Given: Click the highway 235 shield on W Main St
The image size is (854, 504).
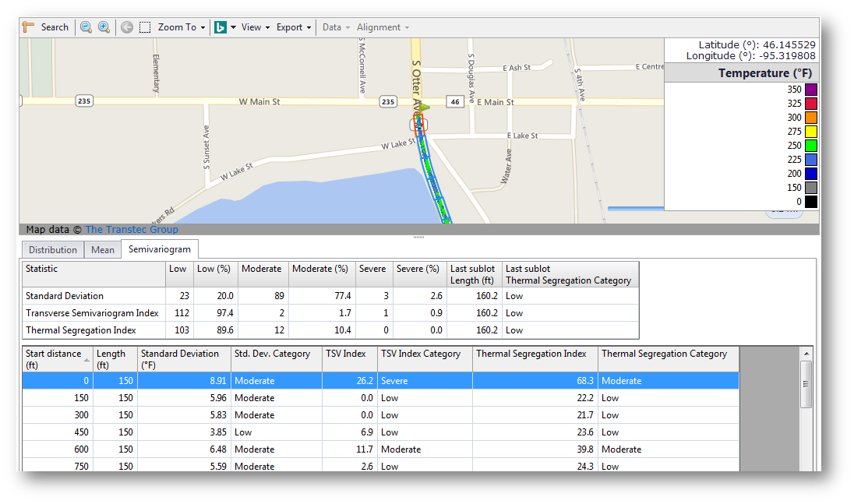Looking at the screenshot, I should point(84,101).
